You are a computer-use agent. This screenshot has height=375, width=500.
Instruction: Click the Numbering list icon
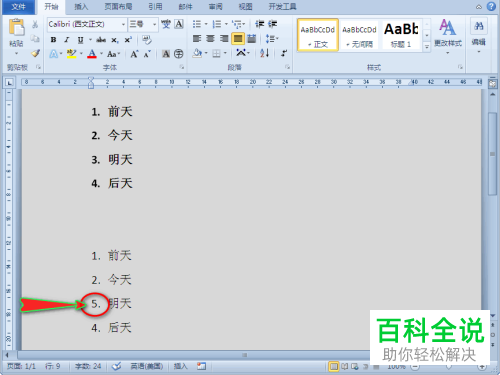coord(217,24)
